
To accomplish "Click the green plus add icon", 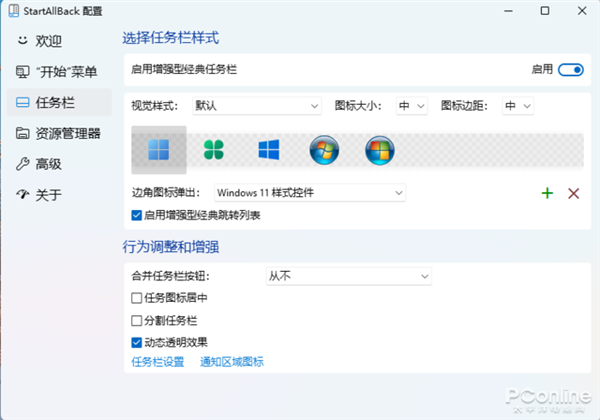I will (547, 193).
